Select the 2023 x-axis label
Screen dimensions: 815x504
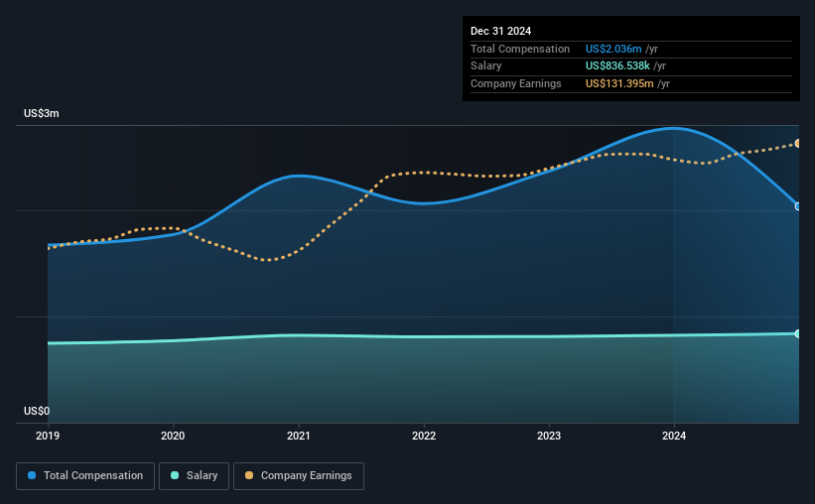(549, 436)
